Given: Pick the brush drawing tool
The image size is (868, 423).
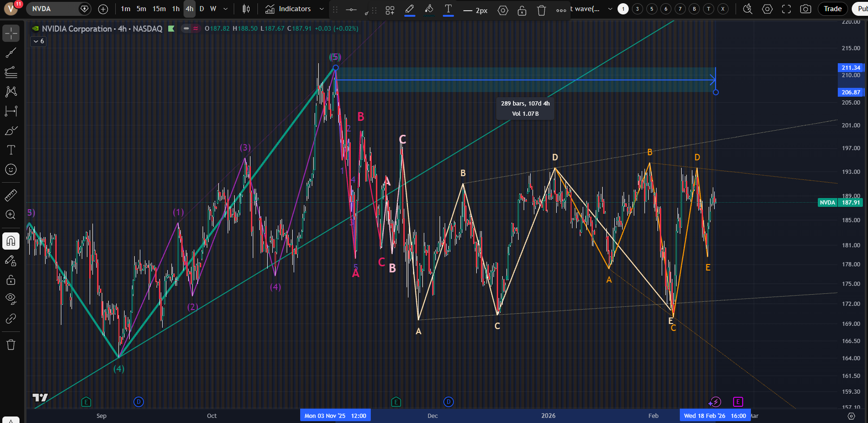Looking at the screenshot, I should point(11,131).
